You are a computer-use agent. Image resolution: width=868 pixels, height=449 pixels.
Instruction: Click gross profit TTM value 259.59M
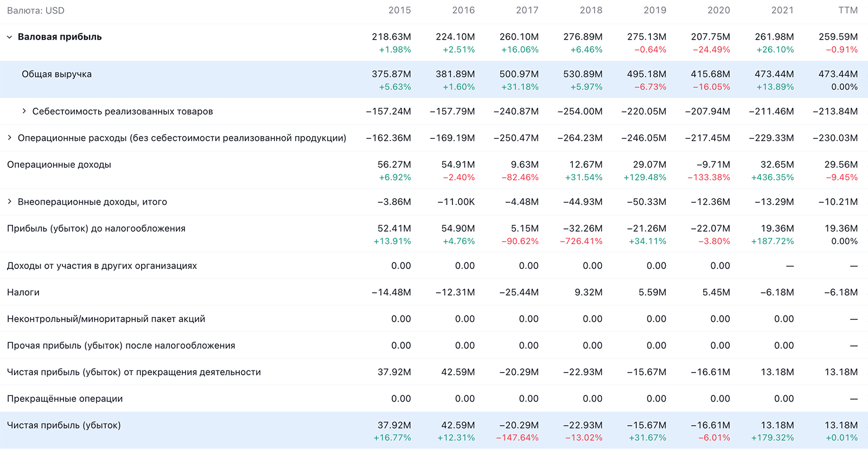838,37
